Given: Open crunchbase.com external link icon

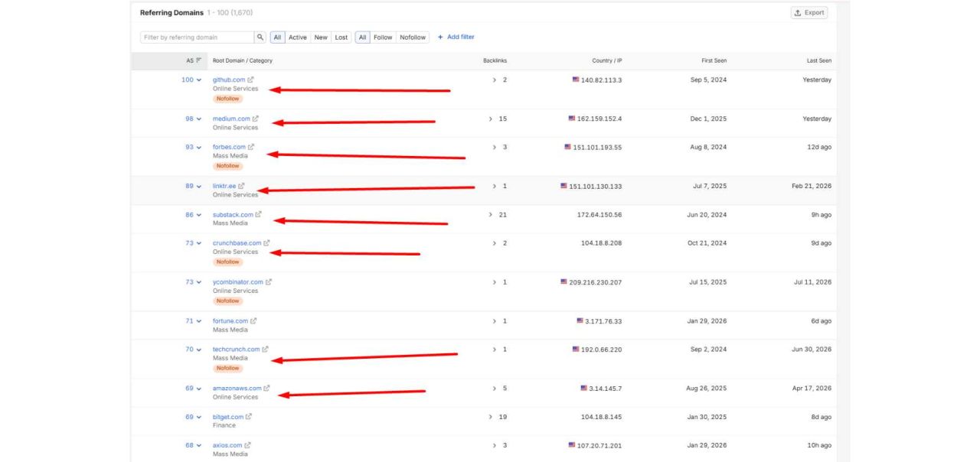Looking at the screenshot, I should (266, 243).
